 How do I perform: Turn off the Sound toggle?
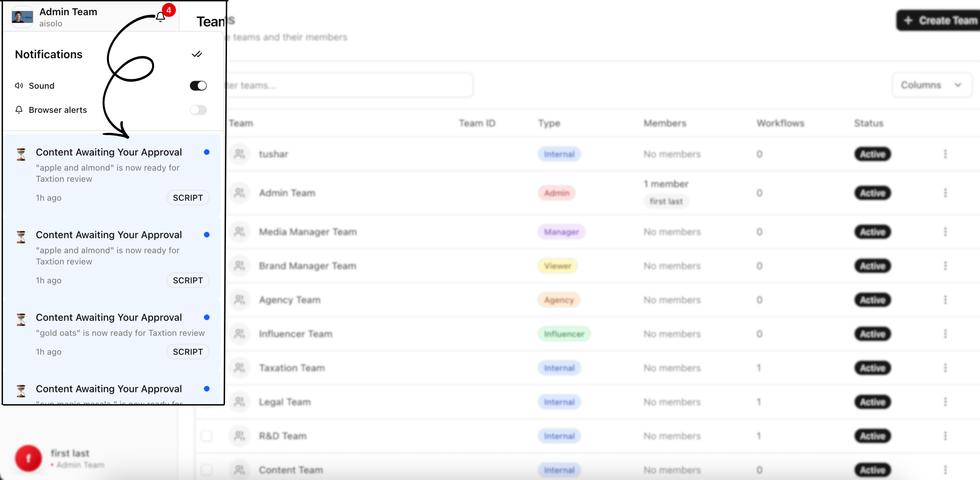pos(198,86)
